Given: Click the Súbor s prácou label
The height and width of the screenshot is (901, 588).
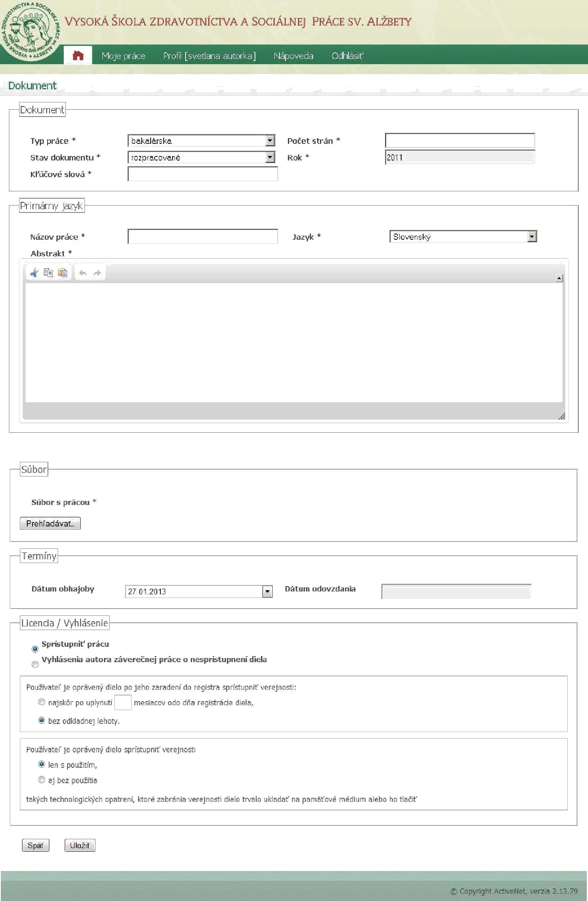Looking at the screenshot, I should [64, 502].
